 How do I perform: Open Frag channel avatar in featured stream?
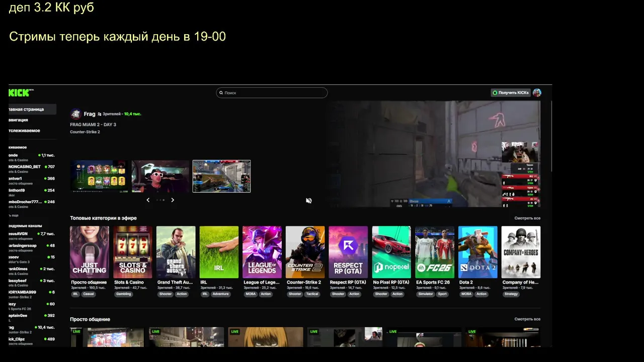pos(75,114)
